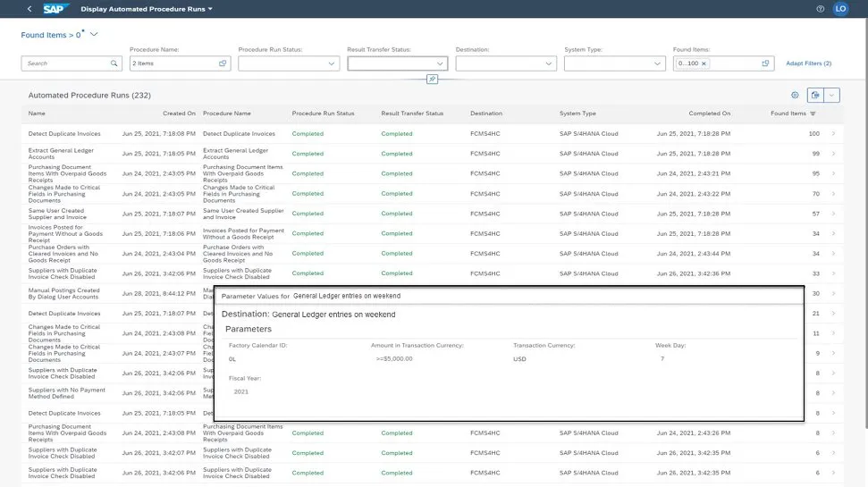Remove the 0...100 Found Items token
This screenshot has width=868, height=487.
coord(704,63)
